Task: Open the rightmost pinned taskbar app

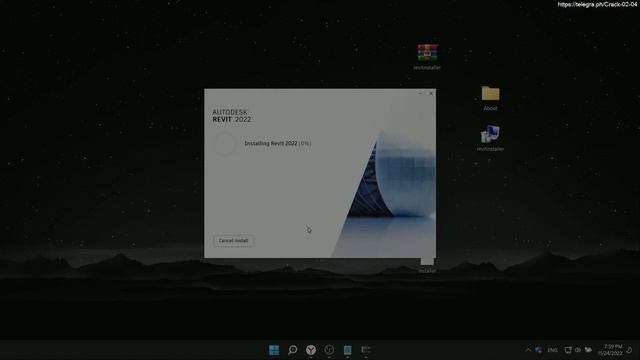Action: [x=366, y=350]
